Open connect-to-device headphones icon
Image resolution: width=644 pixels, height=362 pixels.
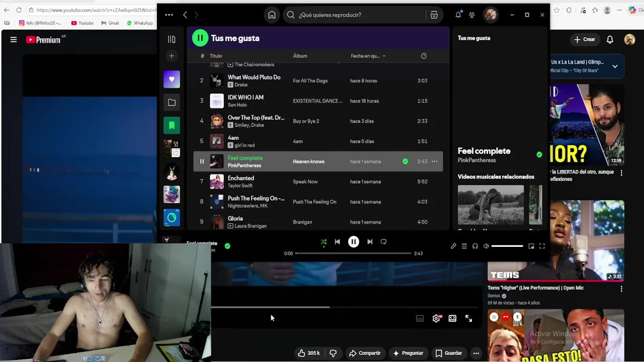[475, 246]
